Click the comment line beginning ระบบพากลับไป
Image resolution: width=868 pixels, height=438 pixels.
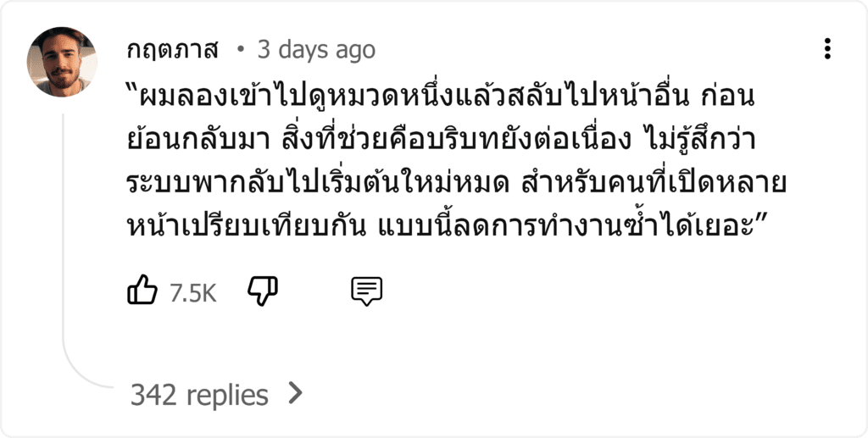pyautogui.click(x=457, y=184)
